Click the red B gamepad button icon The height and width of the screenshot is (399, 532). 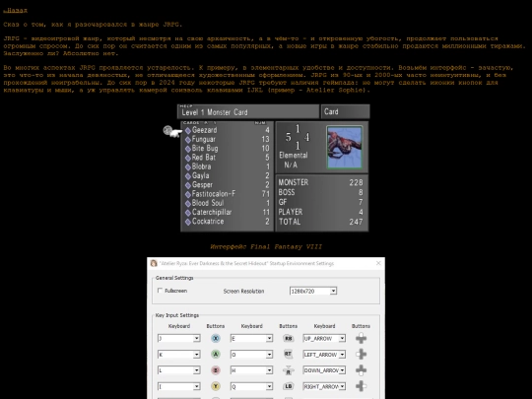click(216, 370)
